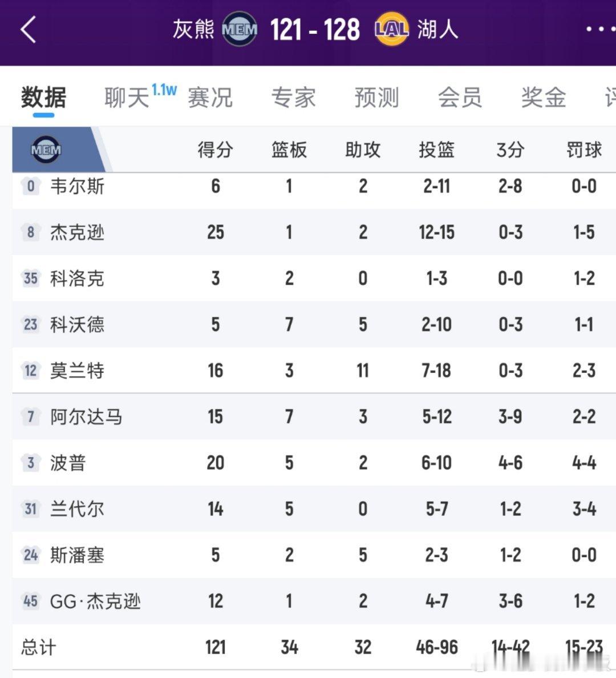616x678 pixels.
Task: Select the MEM team logo stats tab
Action: point(46,150)
